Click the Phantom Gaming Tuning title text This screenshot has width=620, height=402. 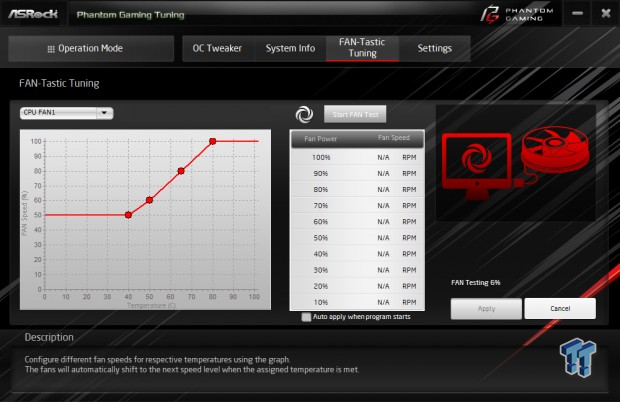(130, 15)
